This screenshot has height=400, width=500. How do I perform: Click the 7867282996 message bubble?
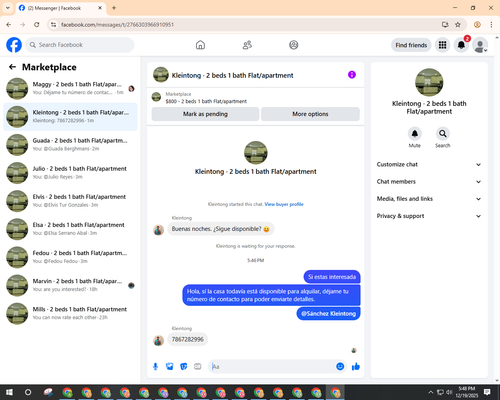point(188,339)
